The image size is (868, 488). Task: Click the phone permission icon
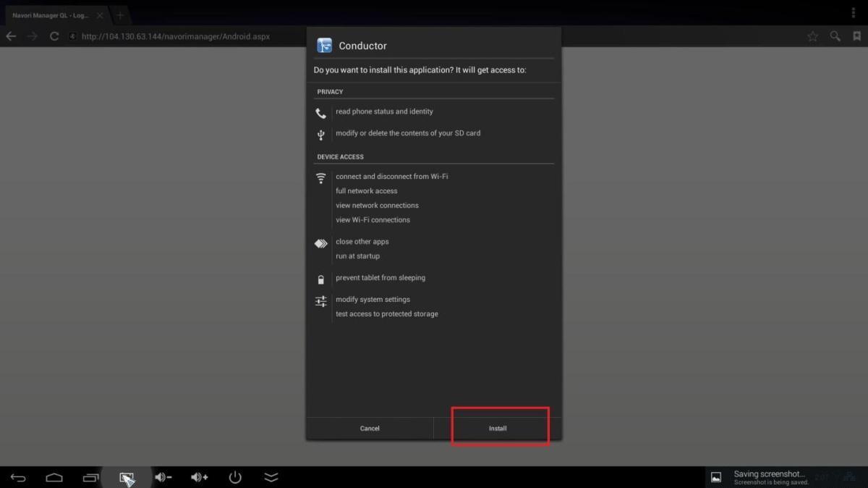(321, 113)
